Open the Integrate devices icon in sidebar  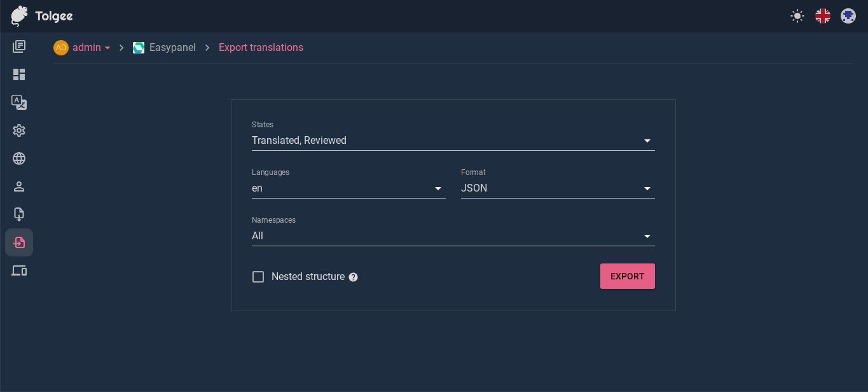point(19,270)
